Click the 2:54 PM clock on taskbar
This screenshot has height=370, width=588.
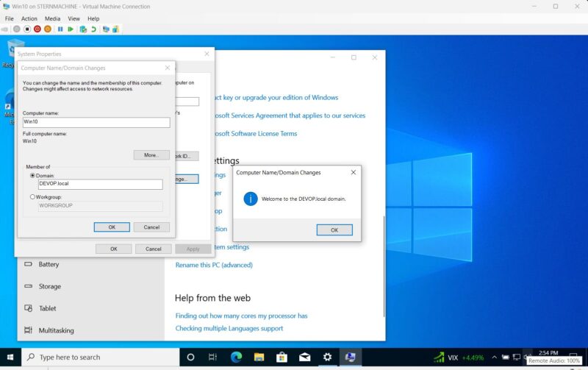(x=548, y=353)
